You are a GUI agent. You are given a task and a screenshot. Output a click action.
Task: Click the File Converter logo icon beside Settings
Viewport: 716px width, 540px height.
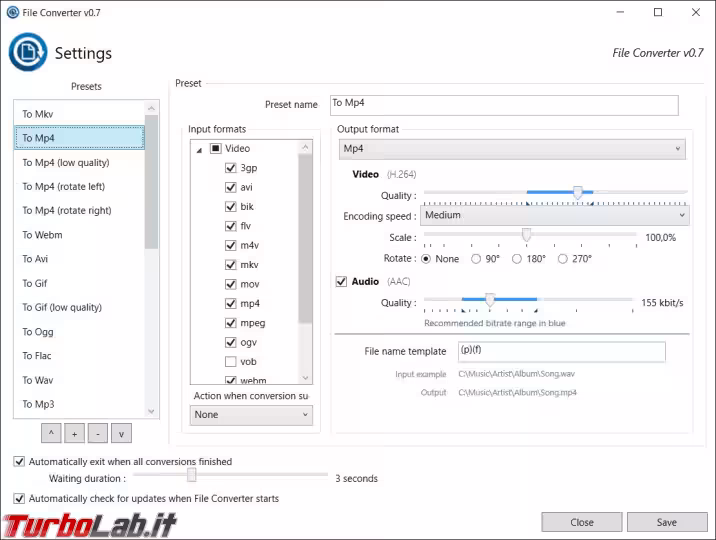(28, 52)
